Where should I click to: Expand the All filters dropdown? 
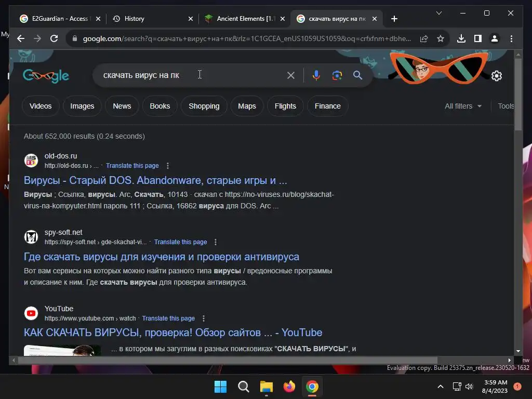463,106
